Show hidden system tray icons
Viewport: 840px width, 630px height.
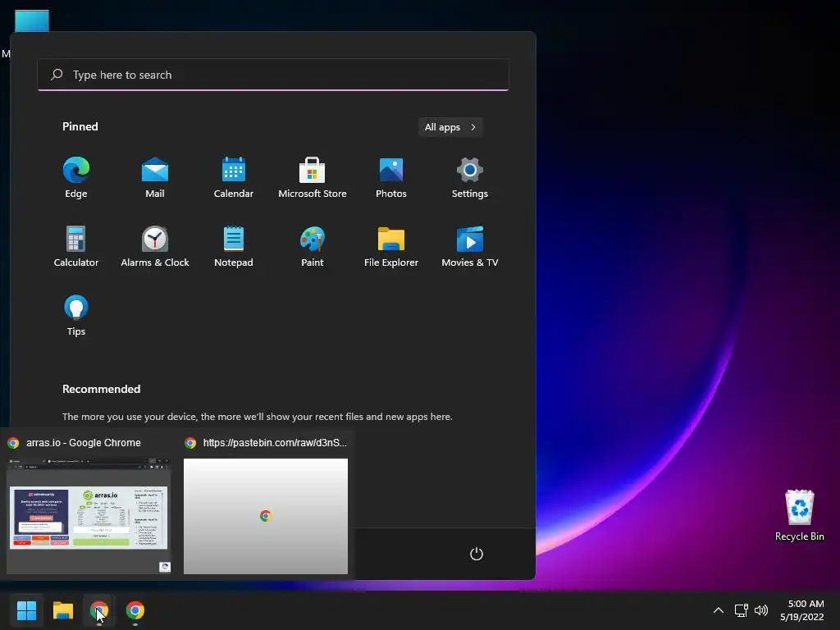click(x=719, y=610)
